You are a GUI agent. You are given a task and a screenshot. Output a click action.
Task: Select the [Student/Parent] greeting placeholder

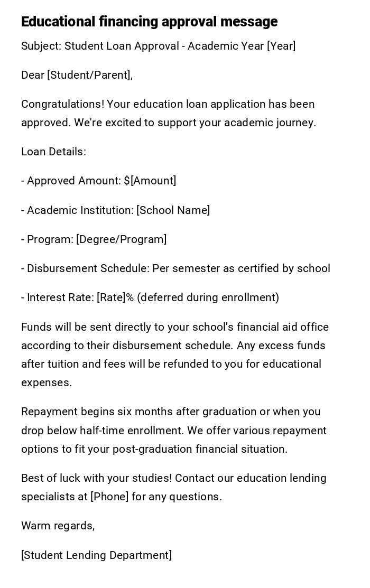coord(89,75)
